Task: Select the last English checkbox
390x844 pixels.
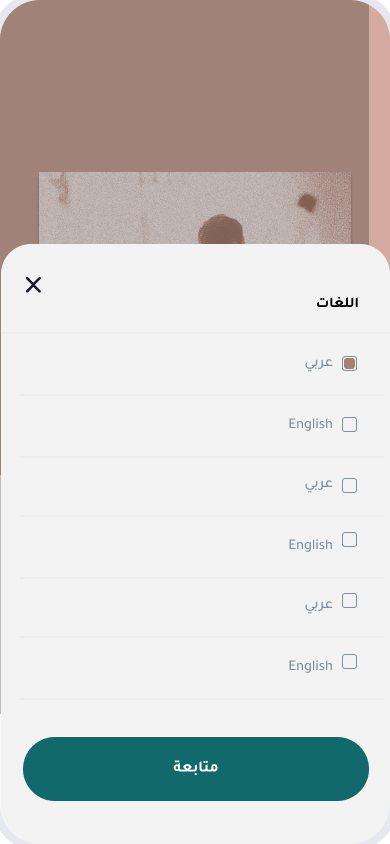Action: tap(349, 662)
